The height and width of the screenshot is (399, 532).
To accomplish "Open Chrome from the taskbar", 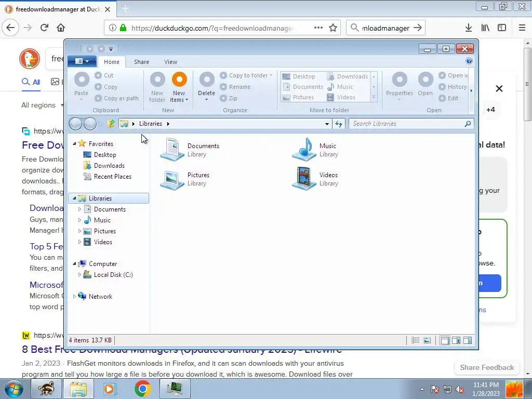I will (142, 389).
